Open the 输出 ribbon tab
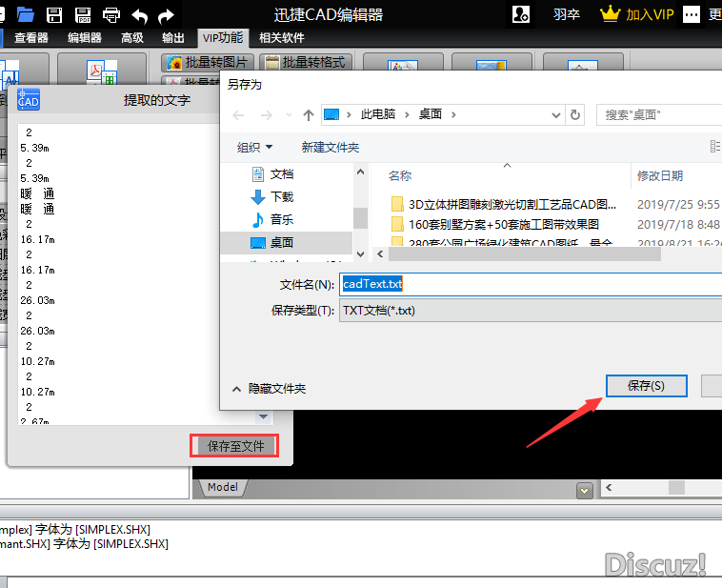The height and width of the screenshot is (588, 722). click(x=173, y=38)
